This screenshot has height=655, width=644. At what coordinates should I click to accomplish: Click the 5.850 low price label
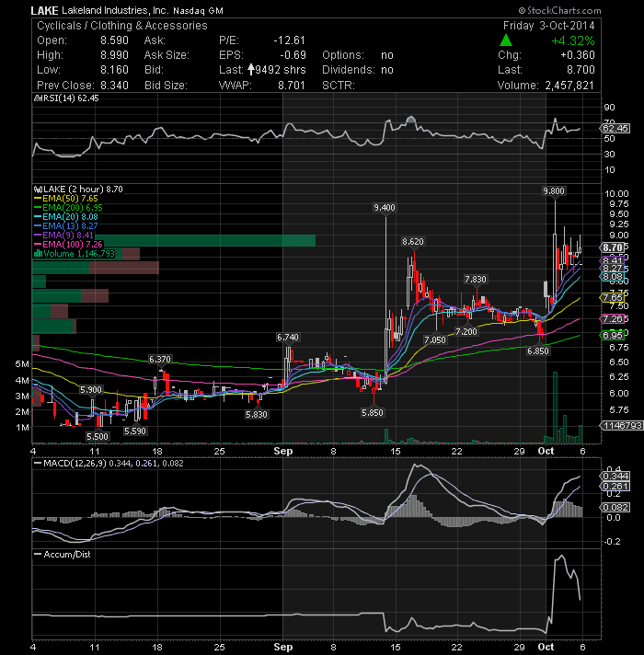pos(373,413)
